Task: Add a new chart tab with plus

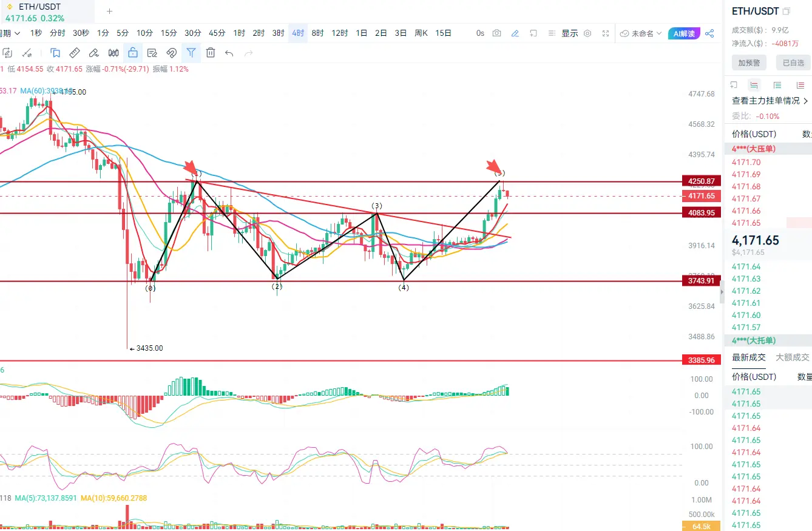Action: tap(109, 11)
